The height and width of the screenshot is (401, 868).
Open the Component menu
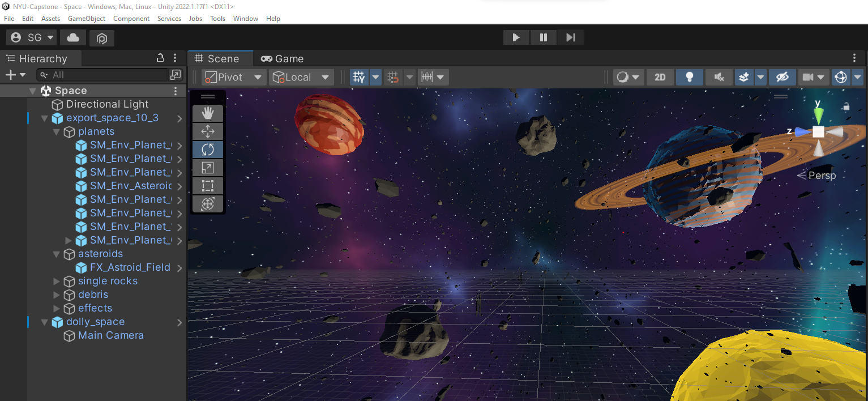pos(131,19)
